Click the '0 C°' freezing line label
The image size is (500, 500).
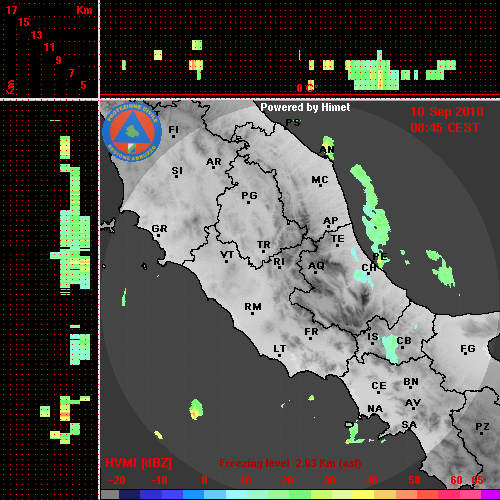(x=306, y=88)
